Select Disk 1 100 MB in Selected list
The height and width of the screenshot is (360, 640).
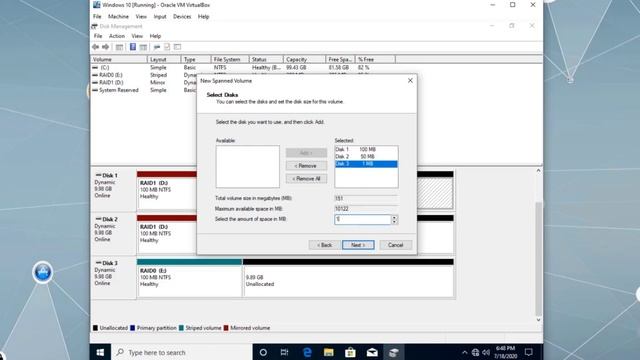(366, 149)
